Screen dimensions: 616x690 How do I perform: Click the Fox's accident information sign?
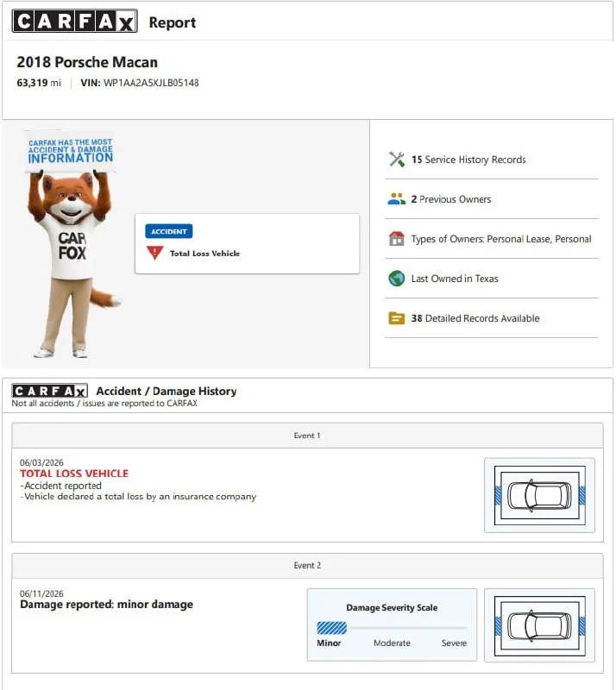coord(71,151)
